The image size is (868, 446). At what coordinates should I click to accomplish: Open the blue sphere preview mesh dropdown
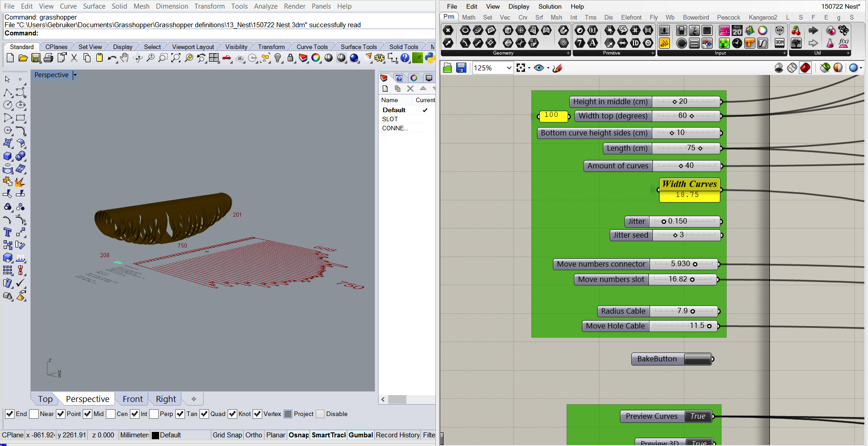pyautogui.click(x=861, y=68)
